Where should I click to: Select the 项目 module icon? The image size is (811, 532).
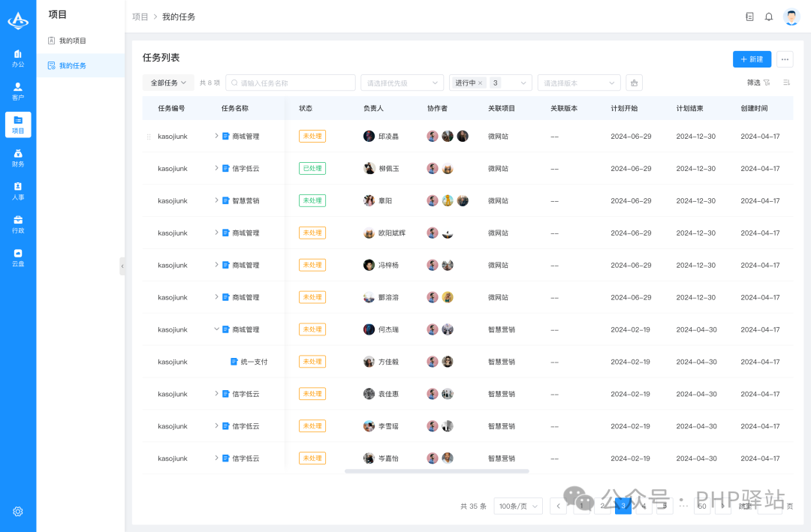(x=18, y=125)
